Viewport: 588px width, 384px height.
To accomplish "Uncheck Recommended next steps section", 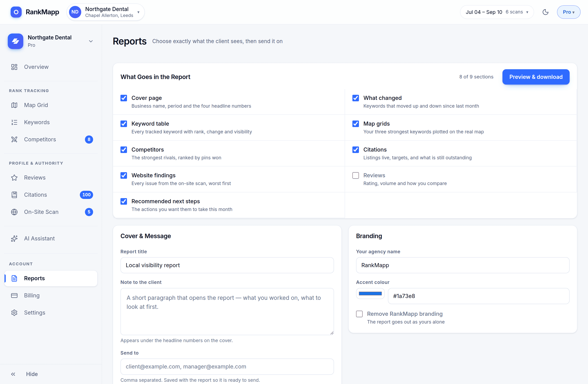I will (x=124, y=201).
